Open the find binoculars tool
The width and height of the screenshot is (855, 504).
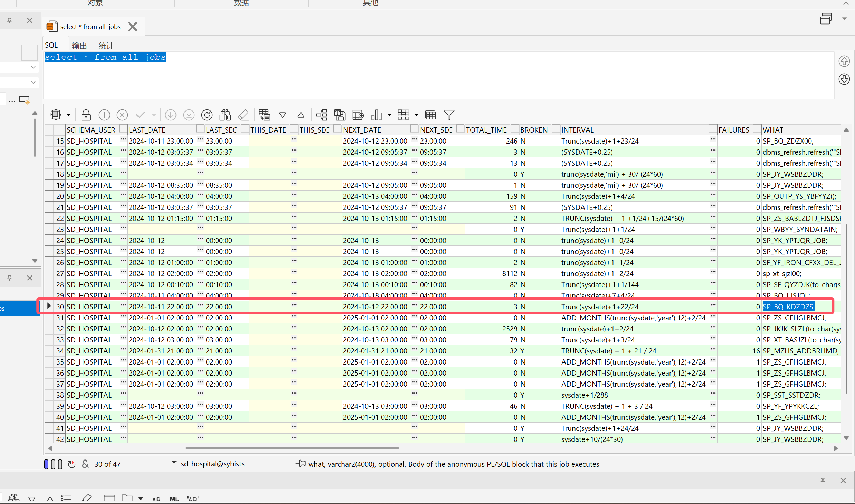[225, 115]
